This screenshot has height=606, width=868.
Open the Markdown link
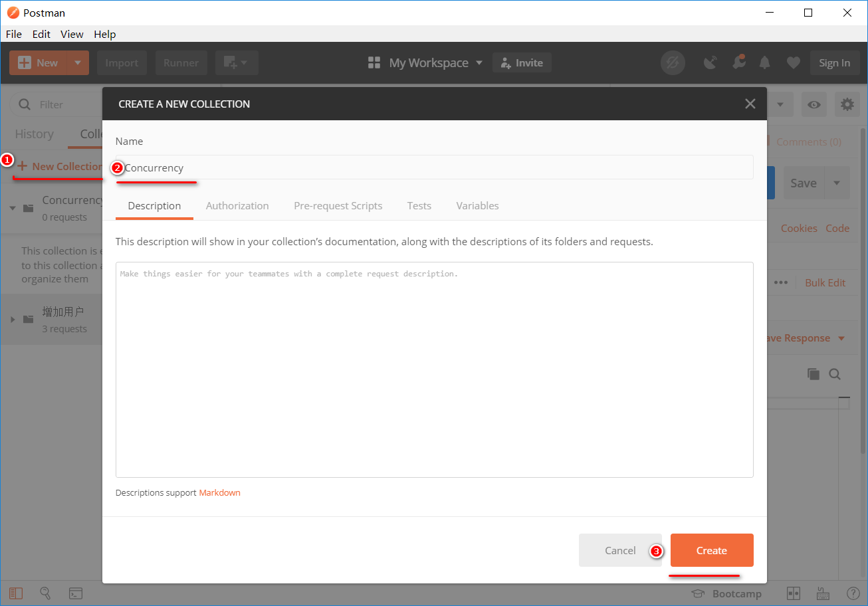coord(219,493)
